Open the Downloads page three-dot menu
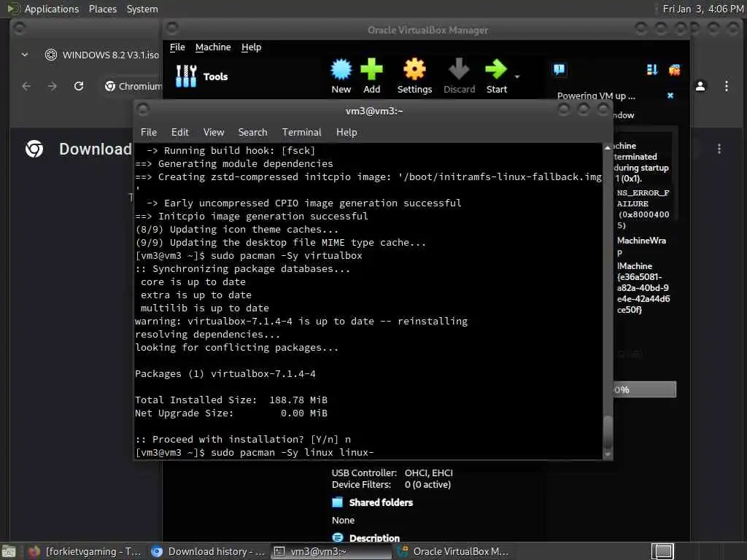Screen dimensions: 747x560 point(719,149)
